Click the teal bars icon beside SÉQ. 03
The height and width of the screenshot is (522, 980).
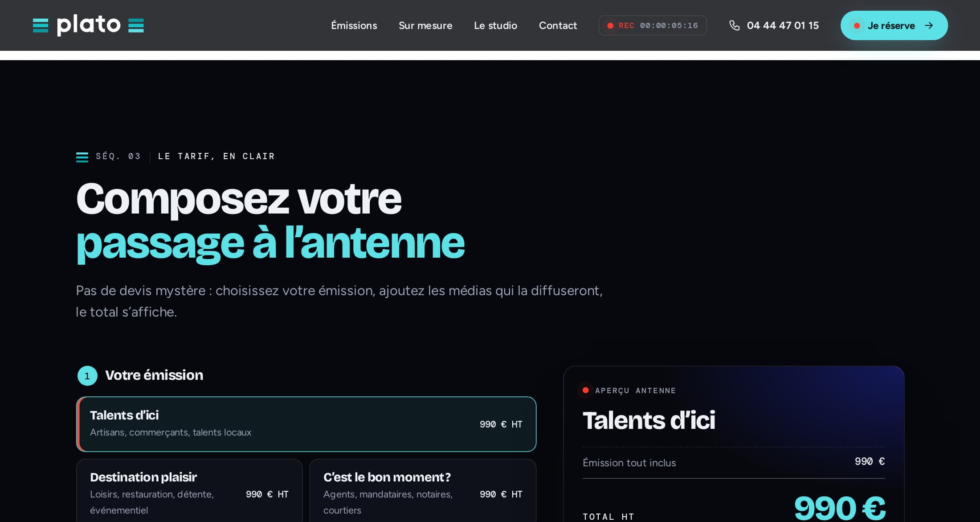coord(82,157)
